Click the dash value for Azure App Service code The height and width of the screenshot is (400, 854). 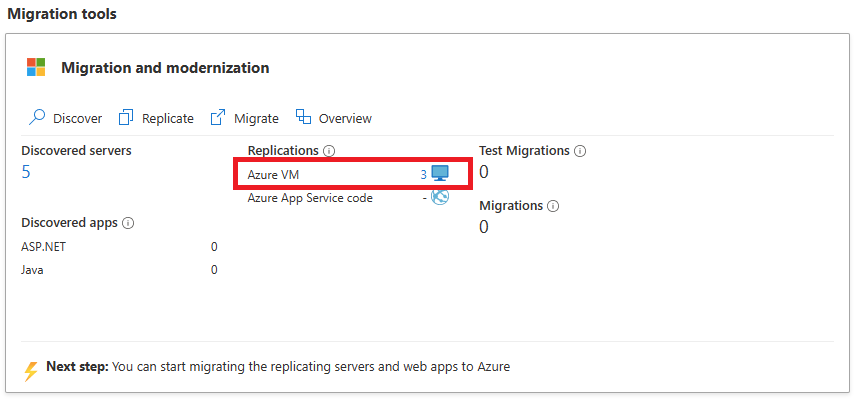coord(424,198)
